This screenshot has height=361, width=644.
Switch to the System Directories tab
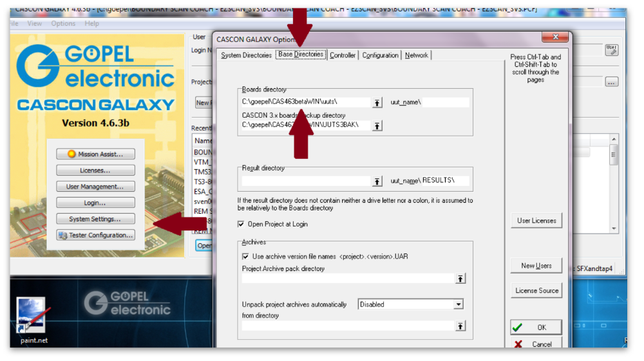[x=246, y=55]
